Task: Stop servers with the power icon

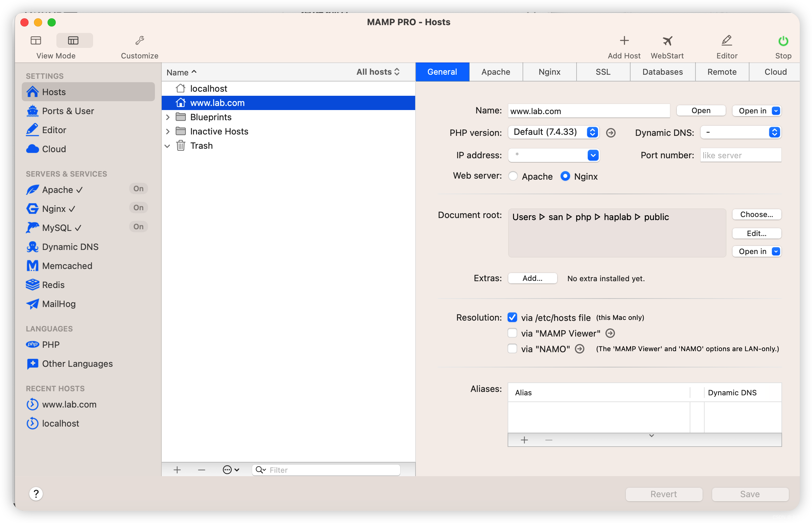Action: (x=783, y=41)
